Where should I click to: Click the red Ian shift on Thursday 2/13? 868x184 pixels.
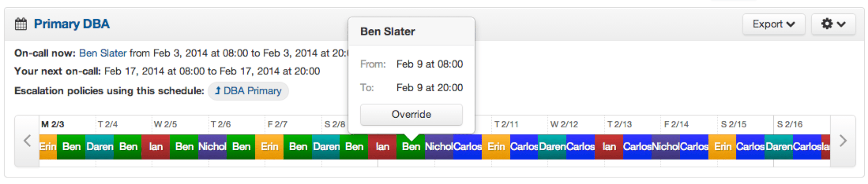click(609, 147)
